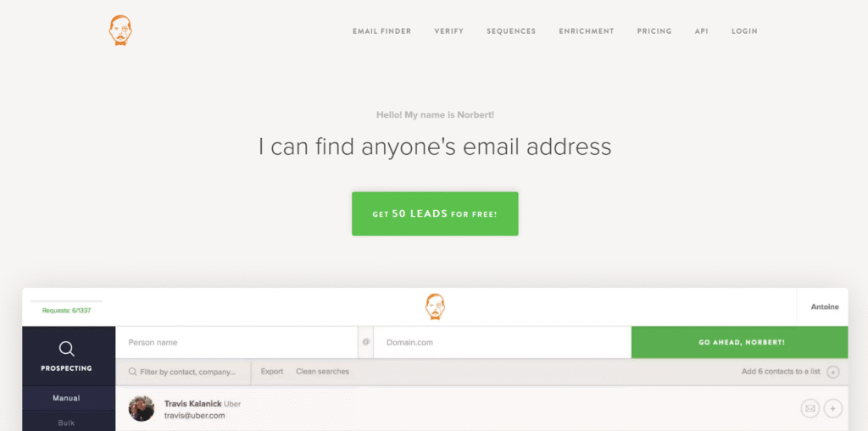
Task: Click the Export link in toolbar
Action: pos(272,372)
